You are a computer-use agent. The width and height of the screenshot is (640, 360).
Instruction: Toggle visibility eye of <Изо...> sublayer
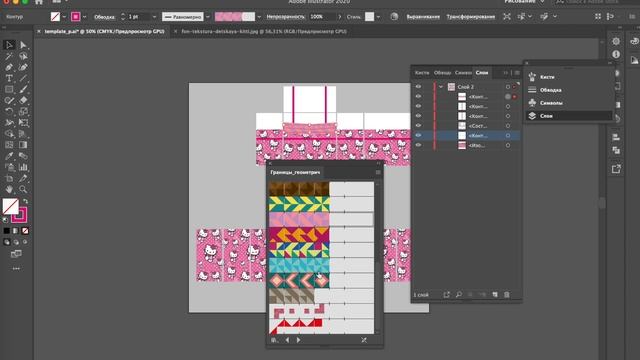click(x=418, y=145)
